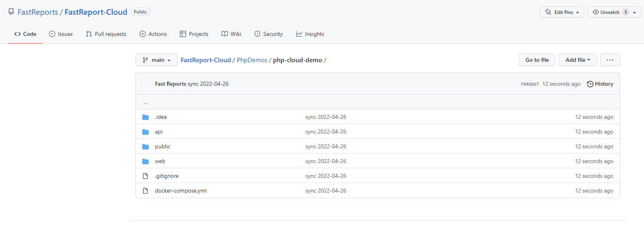644x232 pixels.
Task: Open commit hash f9466b7
Action: 530,84
